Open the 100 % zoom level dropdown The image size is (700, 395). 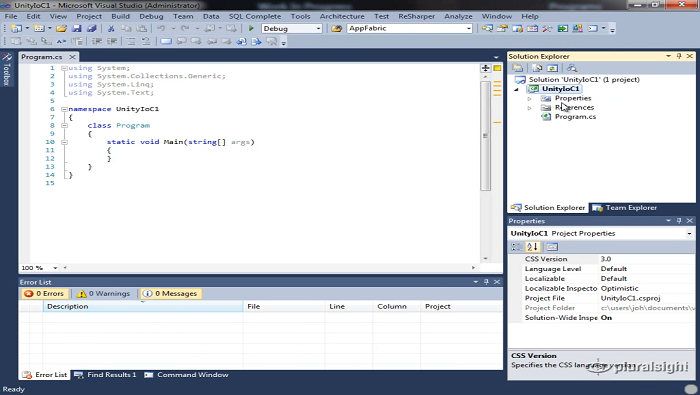click(55, 268)
